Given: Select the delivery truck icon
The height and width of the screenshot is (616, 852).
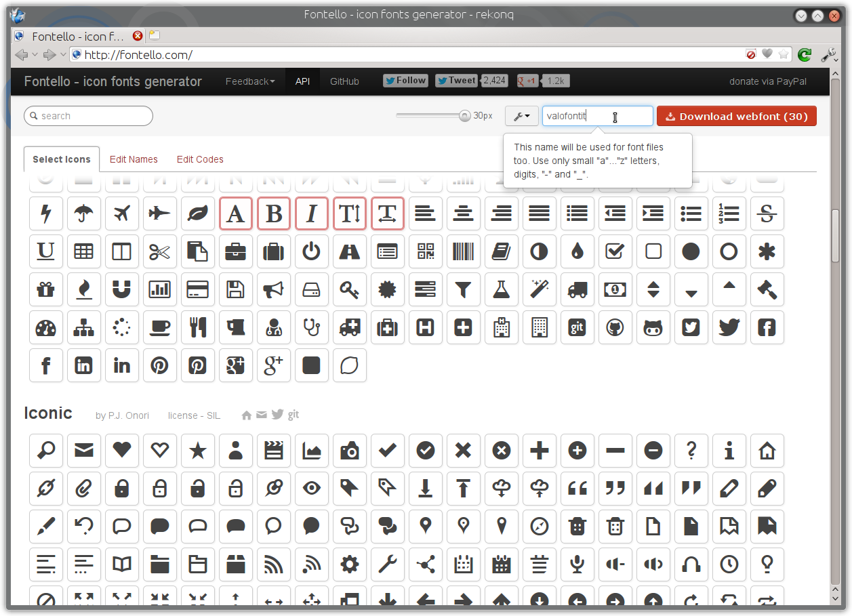Looking at the screenshot, I should pyautogui.click(x=577, y=289).
